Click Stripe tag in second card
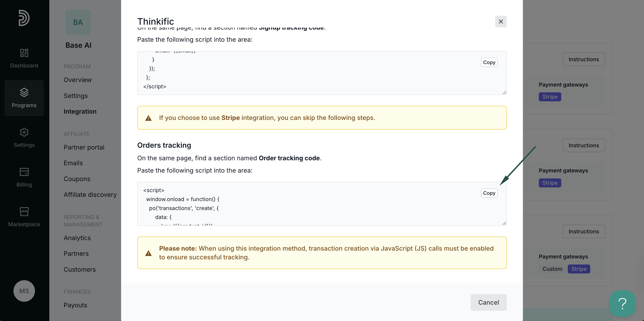 click(550, 183)
